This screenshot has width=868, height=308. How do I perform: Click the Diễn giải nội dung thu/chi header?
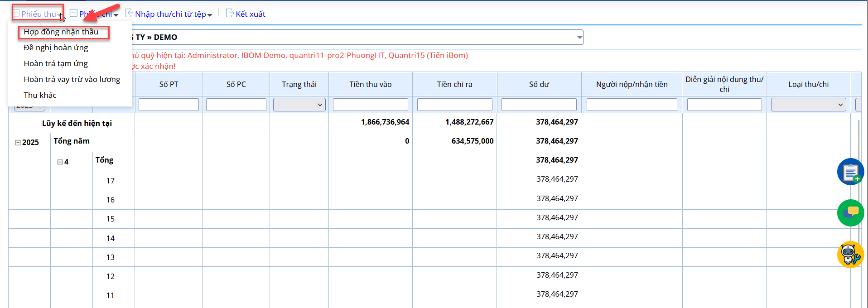coord(724,84)
